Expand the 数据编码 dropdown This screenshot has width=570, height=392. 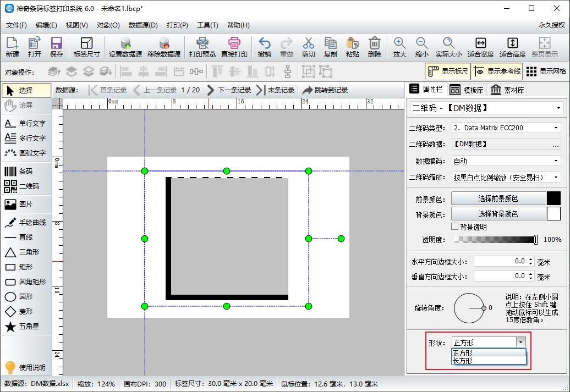[x=506, y=161]
